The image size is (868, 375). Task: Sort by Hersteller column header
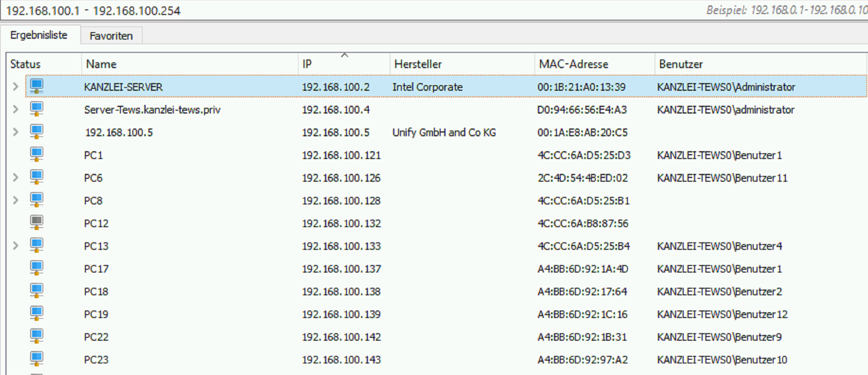pos(418,64)
